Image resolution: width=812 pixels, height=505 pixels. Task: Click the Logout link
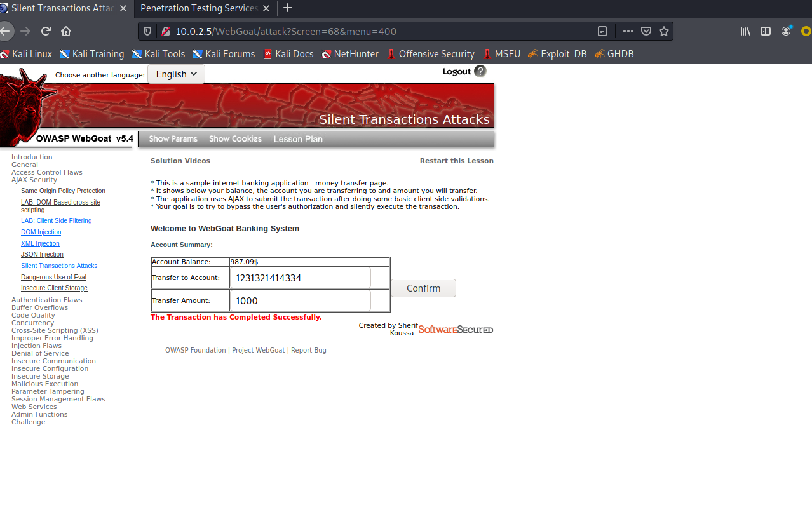(457, 72)
